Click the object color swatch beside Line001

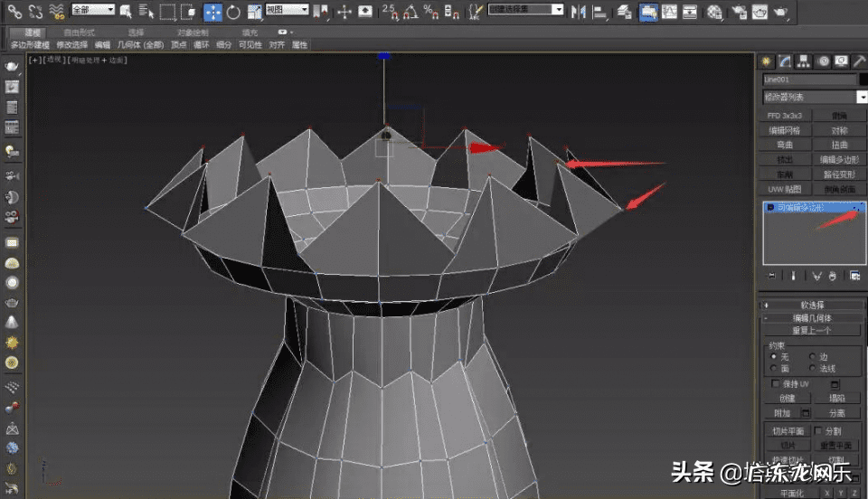(863, 80)
